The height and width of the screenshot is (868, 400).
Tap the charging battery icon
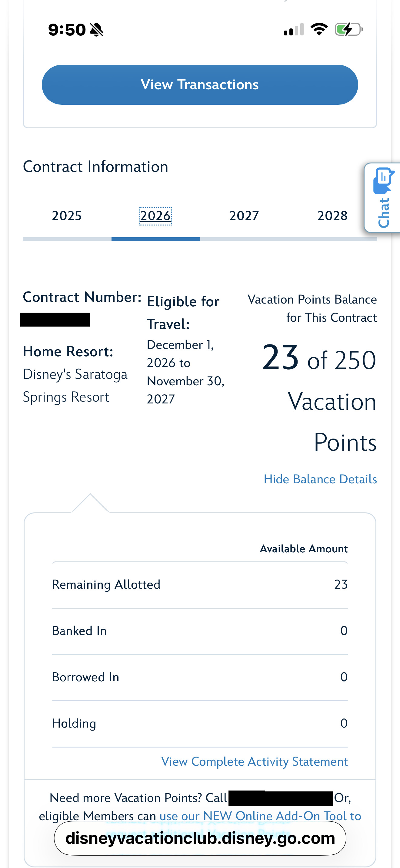pyautogui.click(x=348, y=29)
